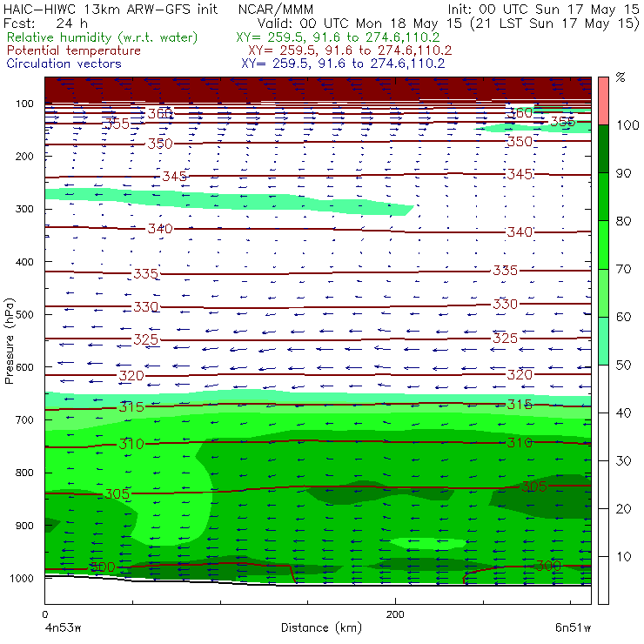The height and width of the screenshot is (644, 644).
Task: Click the right '315' isentrope label
Action: point(520,404)
